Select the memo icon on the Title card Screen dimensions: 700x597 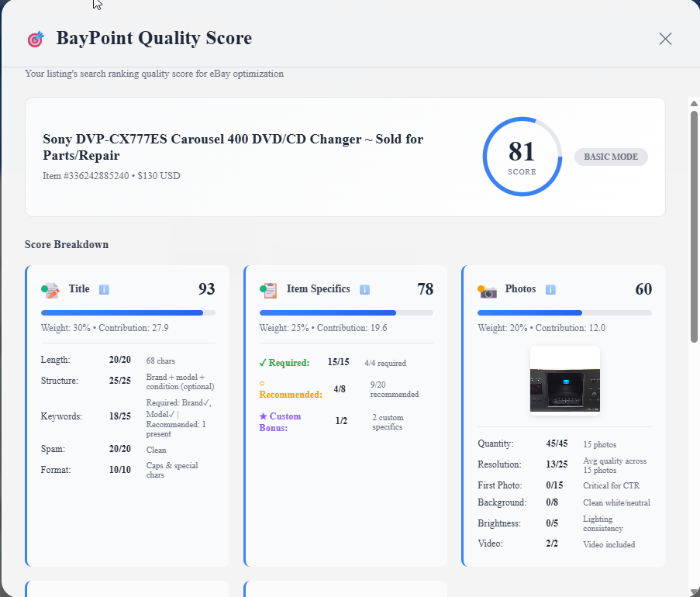(x=48, y=289)
